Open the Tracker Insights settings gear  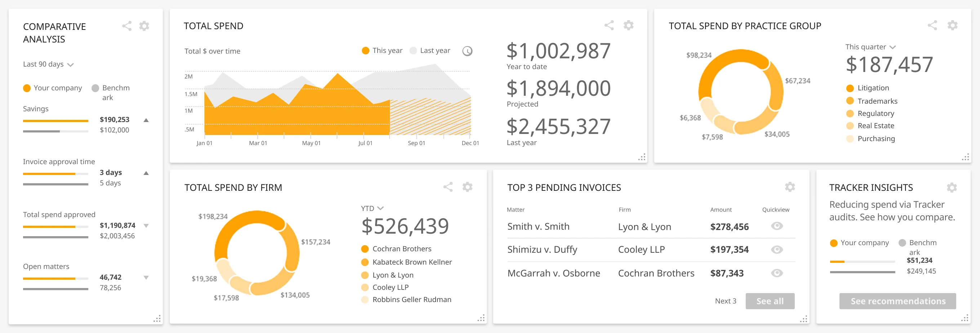click(952, 188)
